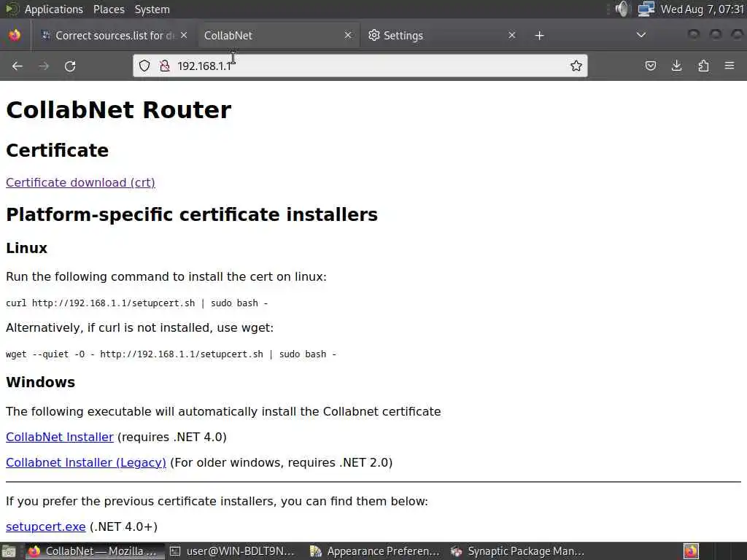Open the tracking protection shield icon

144,66
